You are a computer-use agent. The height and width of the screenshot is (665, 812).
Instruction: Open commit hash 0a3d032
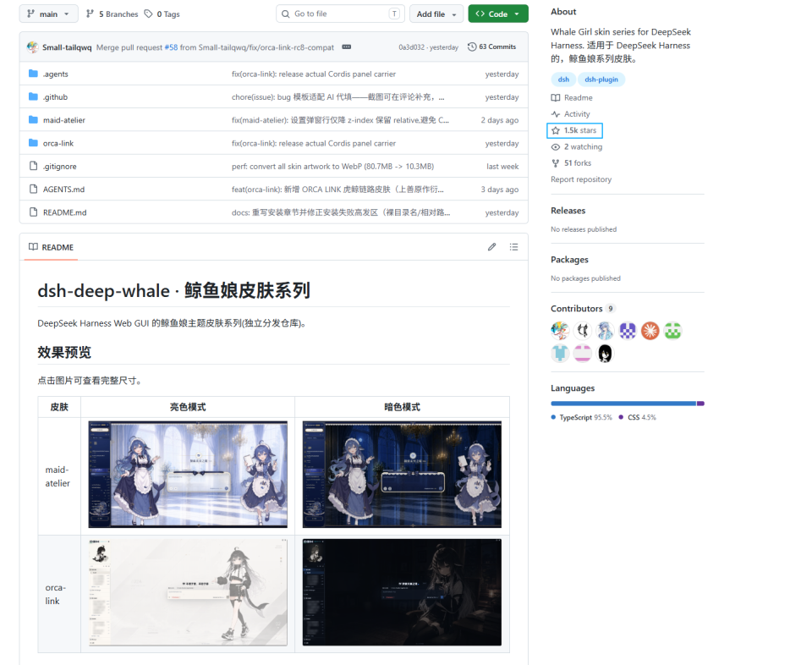click(412, 47)
